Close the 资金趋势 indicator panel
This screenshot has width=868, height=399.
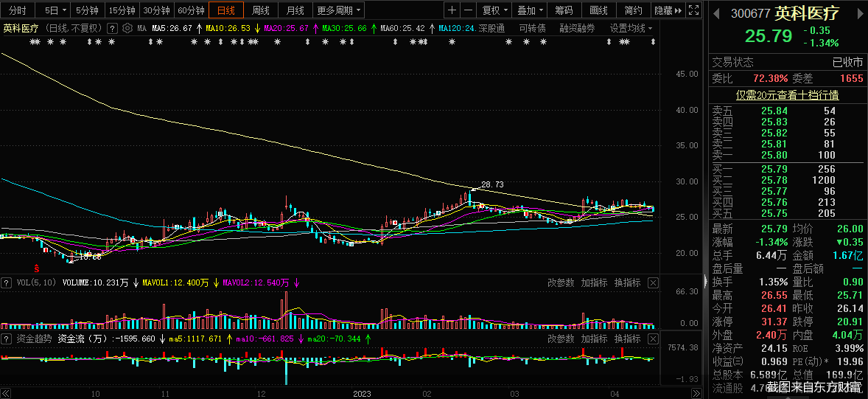point(653,339)
